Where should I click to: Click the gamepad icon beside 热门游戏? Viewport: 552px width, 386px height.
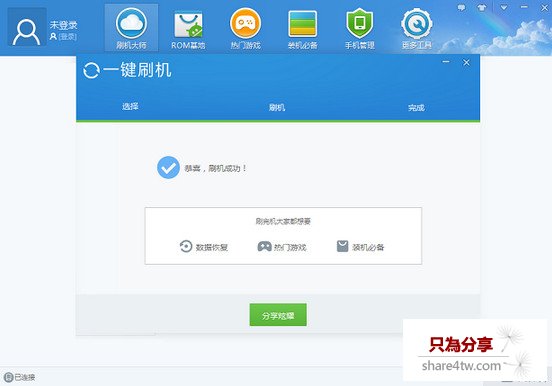point(264,246)
